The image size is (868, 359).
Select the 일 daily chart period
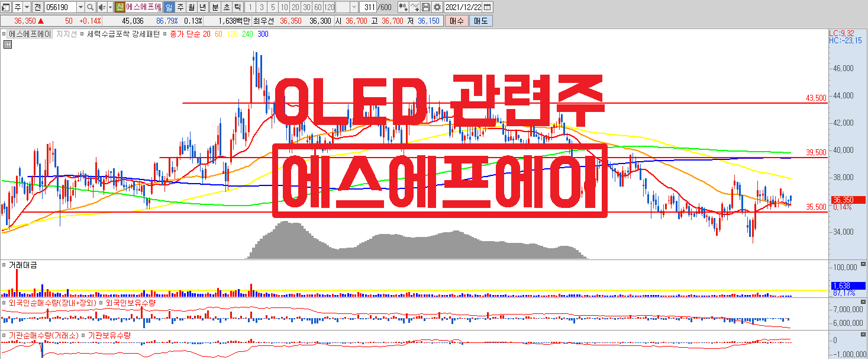(x=169, y=7)
